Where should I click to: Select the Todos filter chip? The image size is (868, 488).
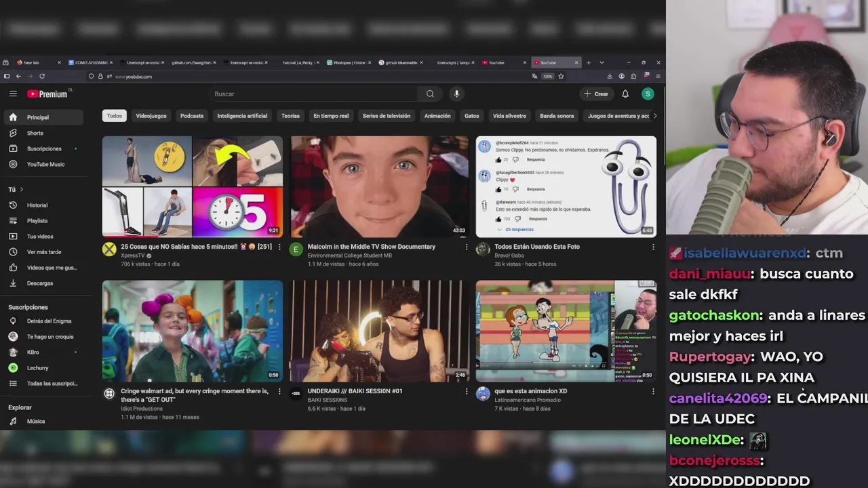click(115, 116)
